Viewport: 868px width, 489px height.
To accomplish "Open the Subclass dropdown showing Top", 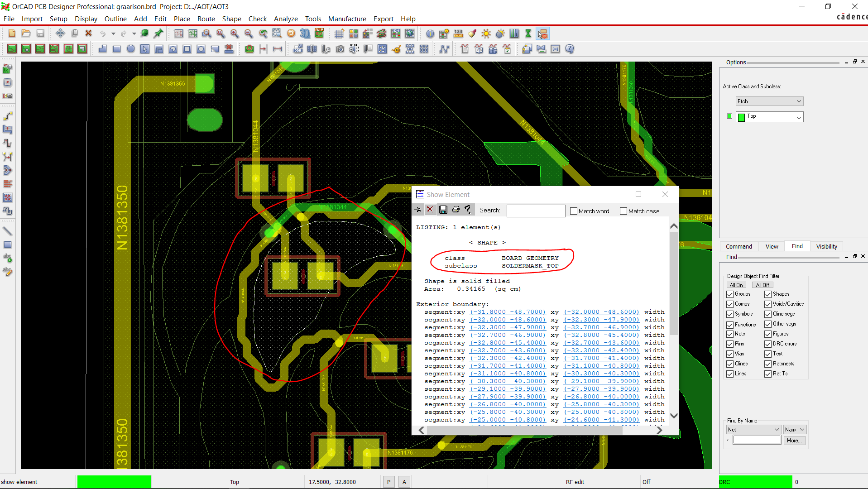I will click(769, 117).
